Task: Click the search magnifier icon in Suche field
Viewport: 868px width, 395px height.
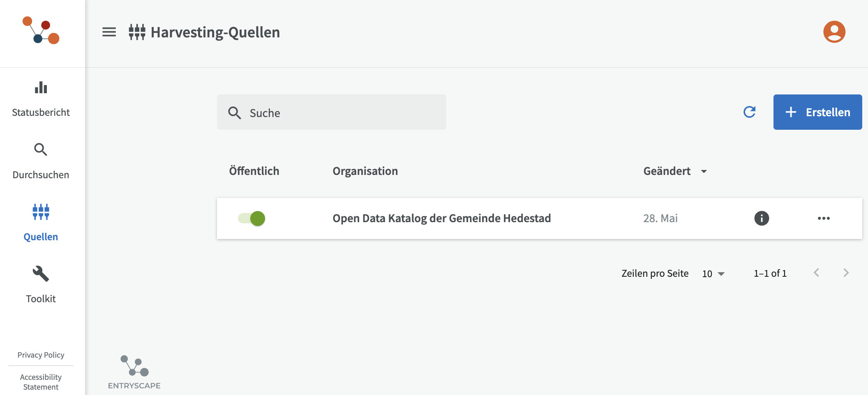Action: pyautogui.click(x=234, y=113)
